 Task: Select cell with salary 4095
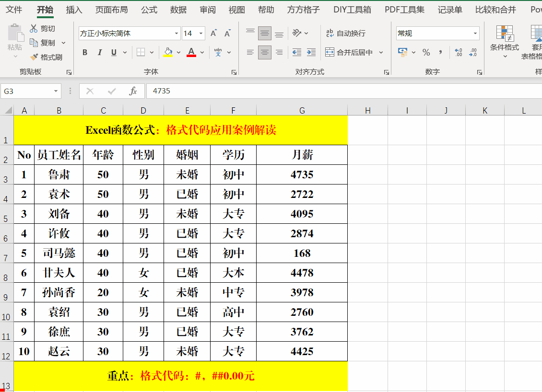(302, 214)
